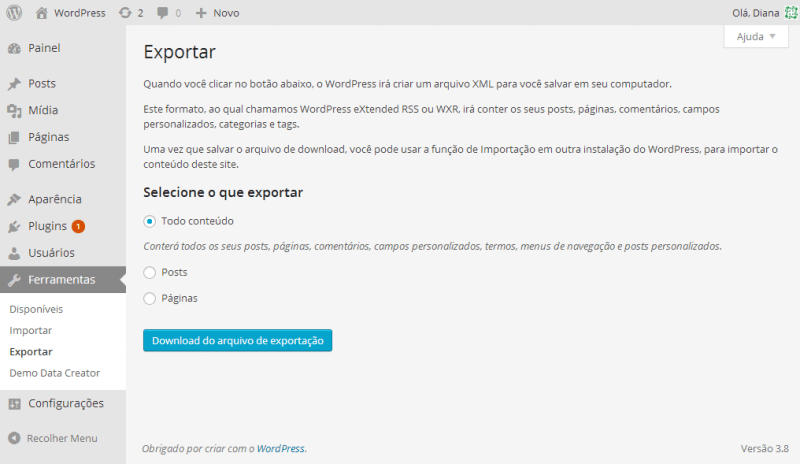The width and height of the screenshot is (800, 464).
Task: Open the Importar submenu item
Action: [x=31, y=331]
